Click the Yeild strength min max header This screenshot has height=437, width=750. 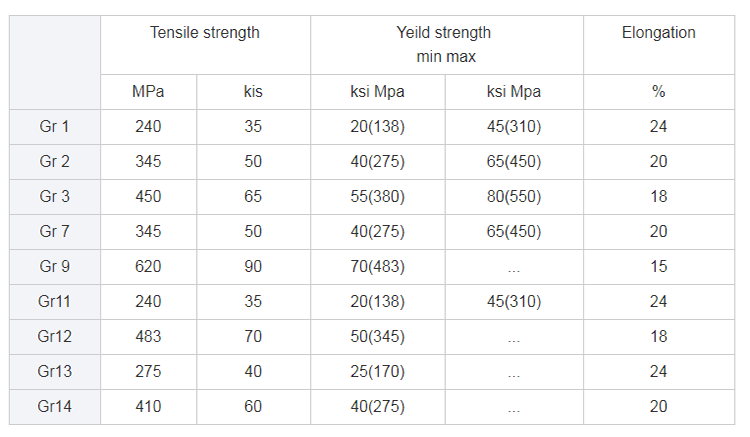click(x=443, y=45)
